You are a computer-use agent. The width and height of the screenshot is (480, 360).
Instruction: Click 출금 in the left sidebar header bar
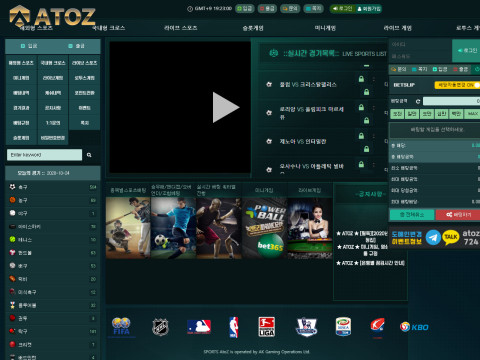76,46
